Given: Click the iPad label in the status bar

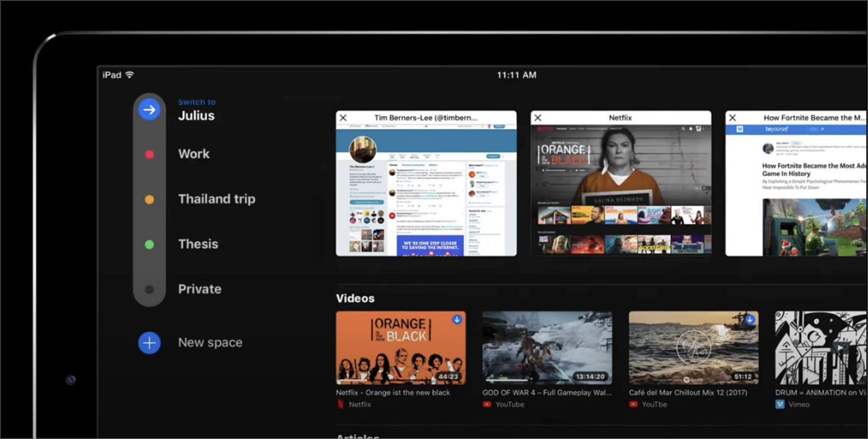Looking at the screenshot, I should 111,75.
